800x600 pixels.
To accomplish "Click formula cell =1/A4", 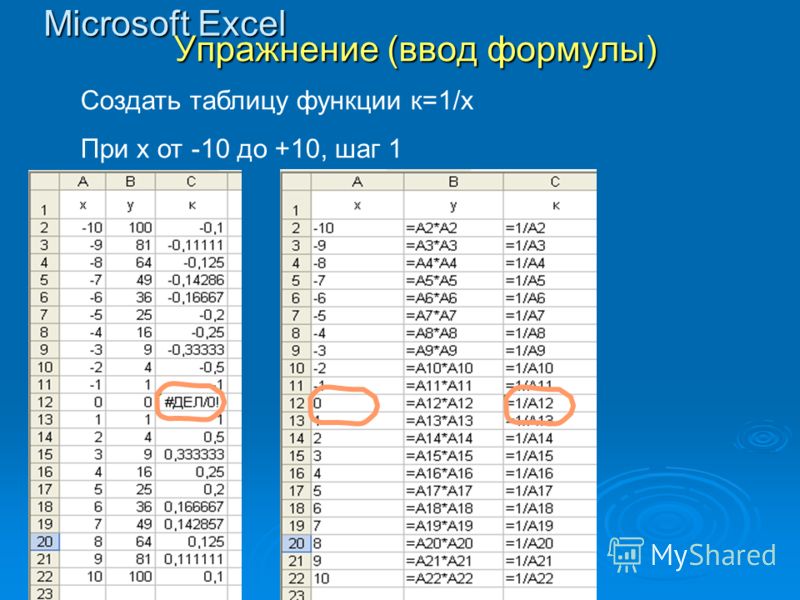I will coord(549,263).
